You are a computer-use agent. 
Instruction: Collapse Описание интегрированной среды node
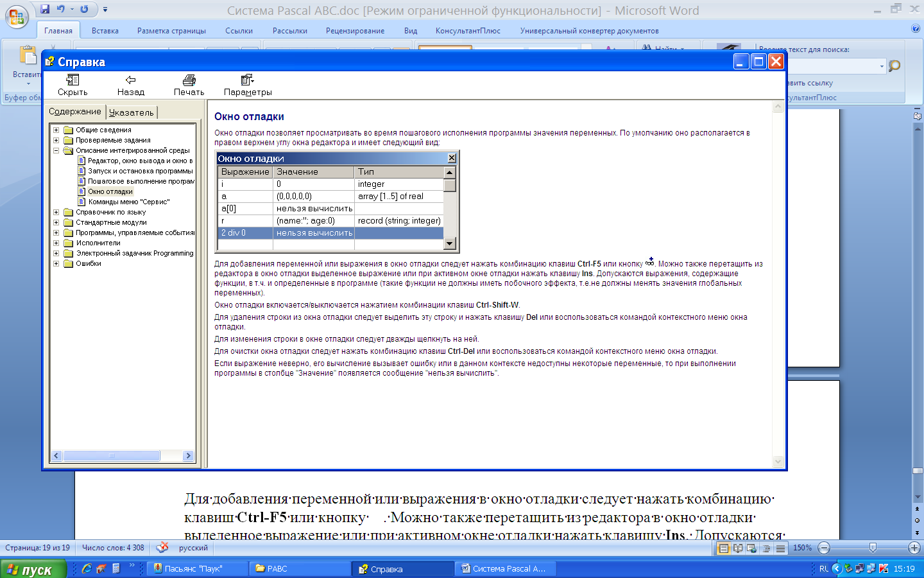click(x=56, y=150)
